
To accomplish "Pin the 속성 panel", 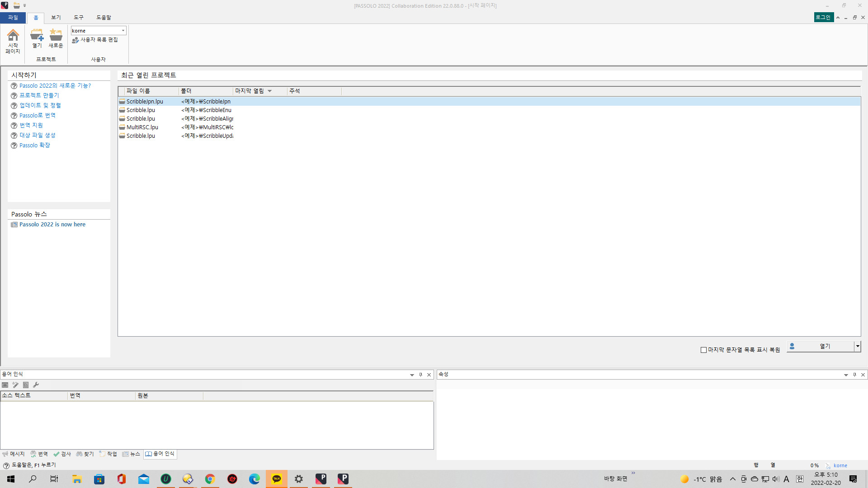I will pyautogui.click(x=854, y=375).
